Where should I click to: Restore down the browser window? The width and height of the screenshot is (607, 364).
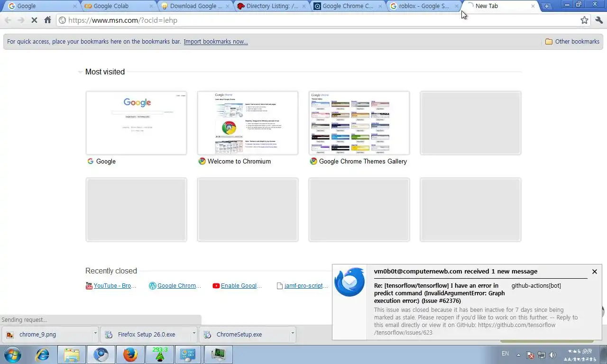point(579,4)
